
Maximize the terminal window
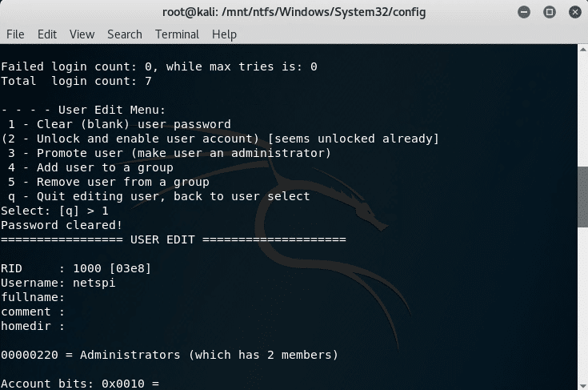[550, 12]
